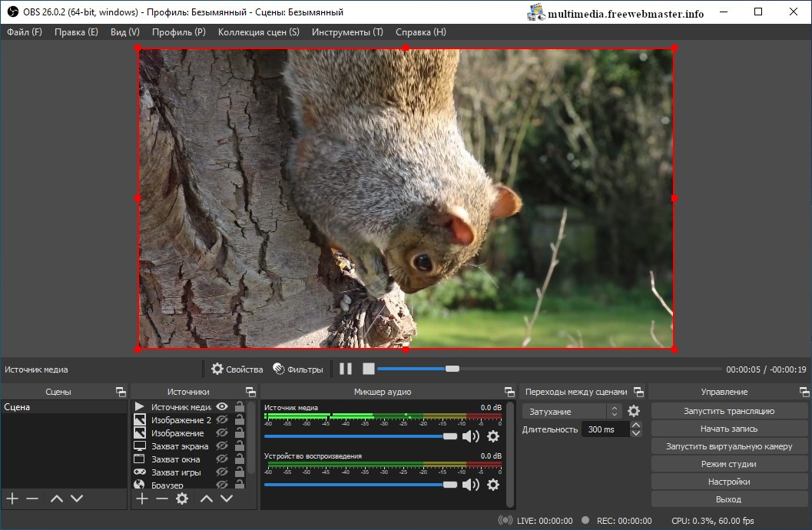812x530 pixels.
Task: Open Свойства of the media source
Action: (x=237, y=369)
